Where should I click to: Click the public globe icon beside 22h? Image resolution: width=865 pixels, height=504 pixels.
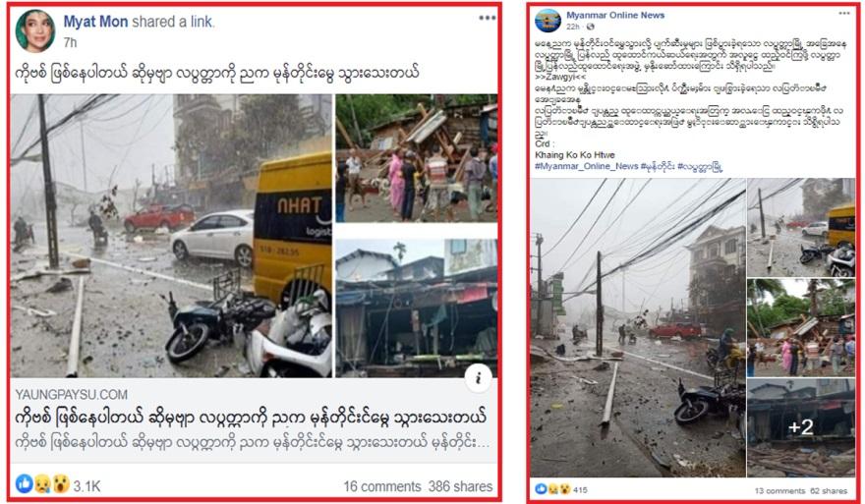pyautogui.click(x=591, y=27)
